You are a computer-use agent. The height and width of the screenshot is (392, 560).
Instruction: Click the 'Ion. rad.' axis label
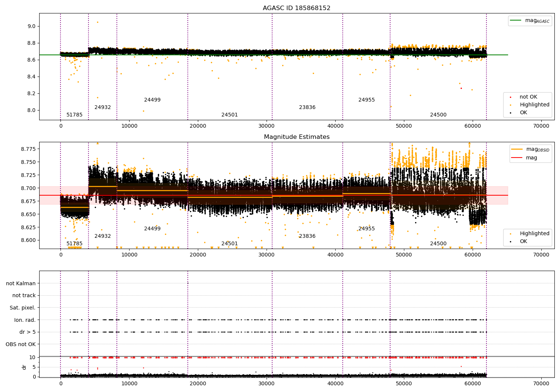pyautogui.click(x=25, y=320)
